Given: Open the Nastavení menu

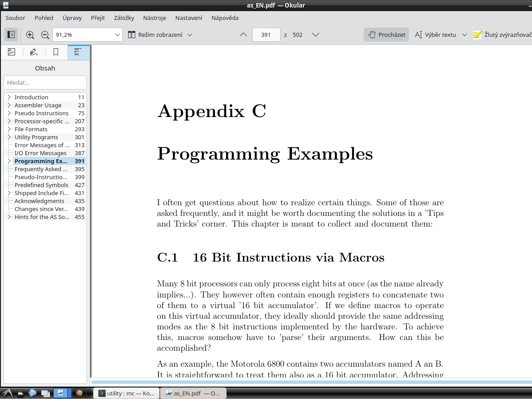Looking at the screenshot, I should click(x=189, y=18).
